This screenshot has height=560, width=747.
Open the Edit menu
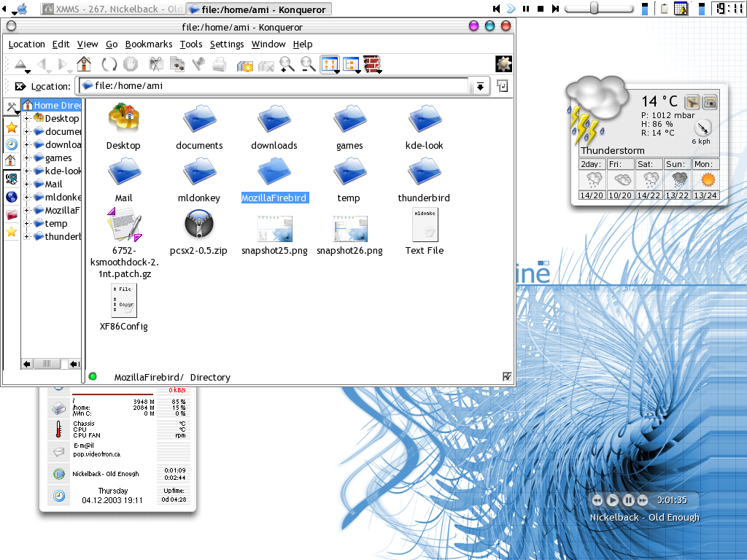point(61,44)
